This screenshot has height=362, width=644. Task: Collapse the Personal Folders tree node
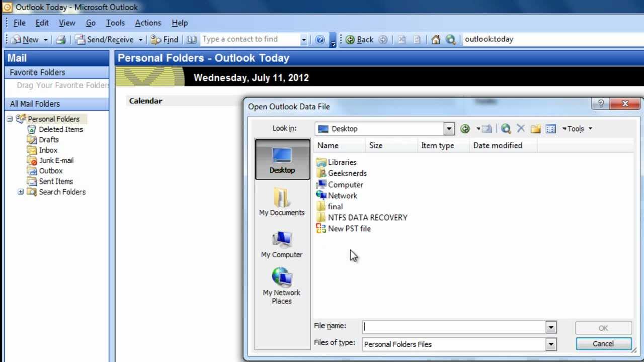point(10,119)
